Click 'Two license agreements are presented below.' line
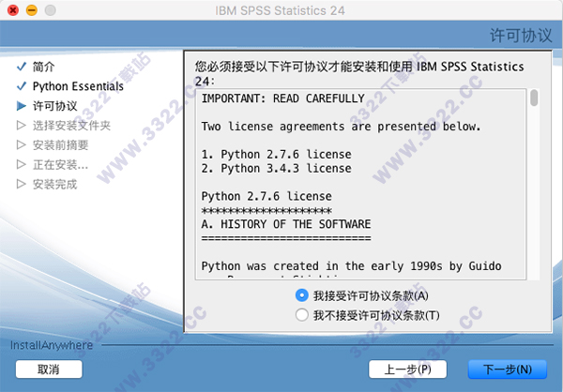This screenshot has width=563, height=392. click(x=341, y=127)
